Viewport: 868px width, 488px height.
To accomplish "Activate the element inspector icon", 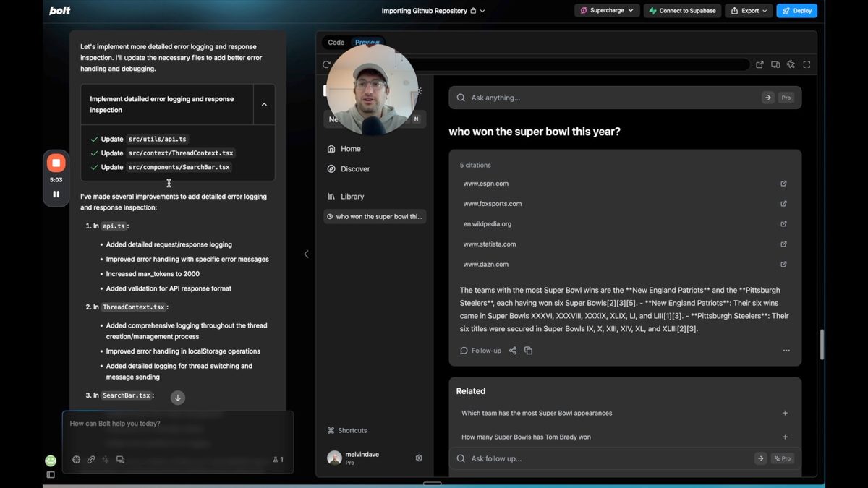I will pos(791,64).
